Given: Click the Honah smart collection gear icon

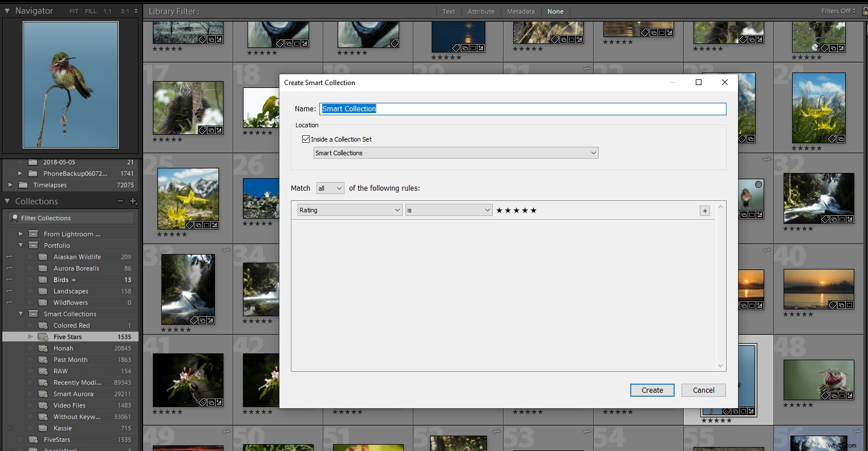Looking at the screenshot, I should pyautogui.click(x=42, y=348).
